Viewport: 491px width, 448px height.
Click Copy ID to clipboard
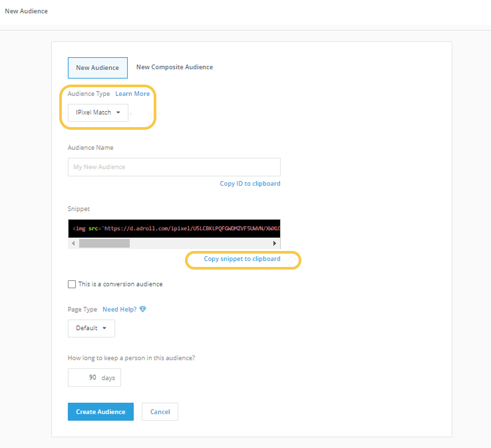point(250,184)
